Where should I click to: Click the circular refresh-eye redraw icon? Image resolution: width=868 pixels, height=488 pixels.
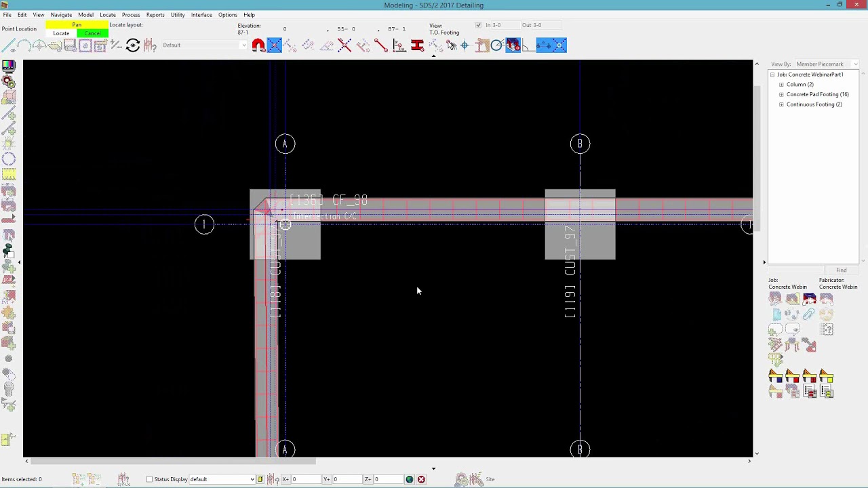click(133, 45)
